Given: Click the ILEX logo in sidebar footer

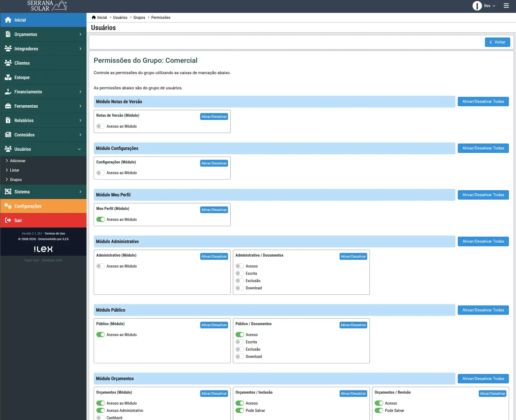Looking at the screenshot, I should pyautogui.click(x=43, y=249).
